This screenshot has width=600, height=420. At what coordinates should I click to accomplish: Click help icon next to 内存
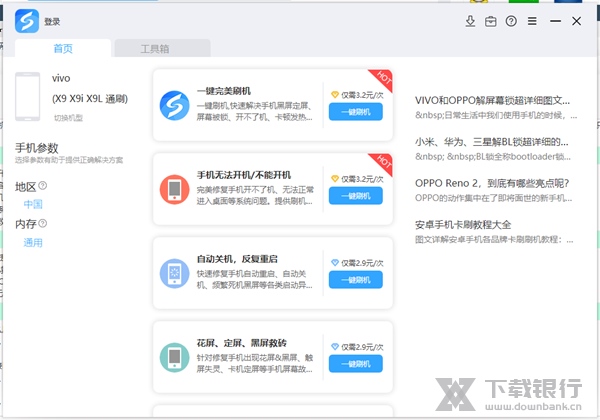[43, 224]
